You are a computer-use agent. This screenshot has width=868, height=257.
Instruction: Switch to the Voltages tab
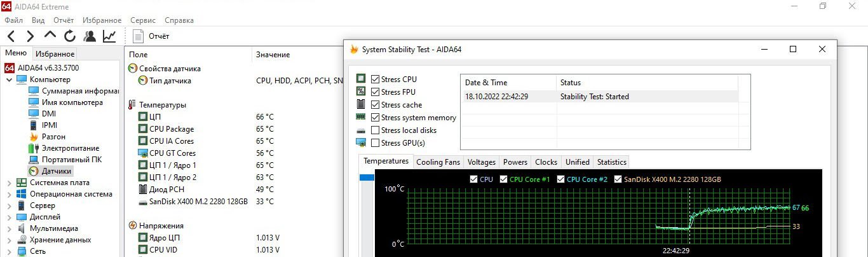[x=481, y=162]
